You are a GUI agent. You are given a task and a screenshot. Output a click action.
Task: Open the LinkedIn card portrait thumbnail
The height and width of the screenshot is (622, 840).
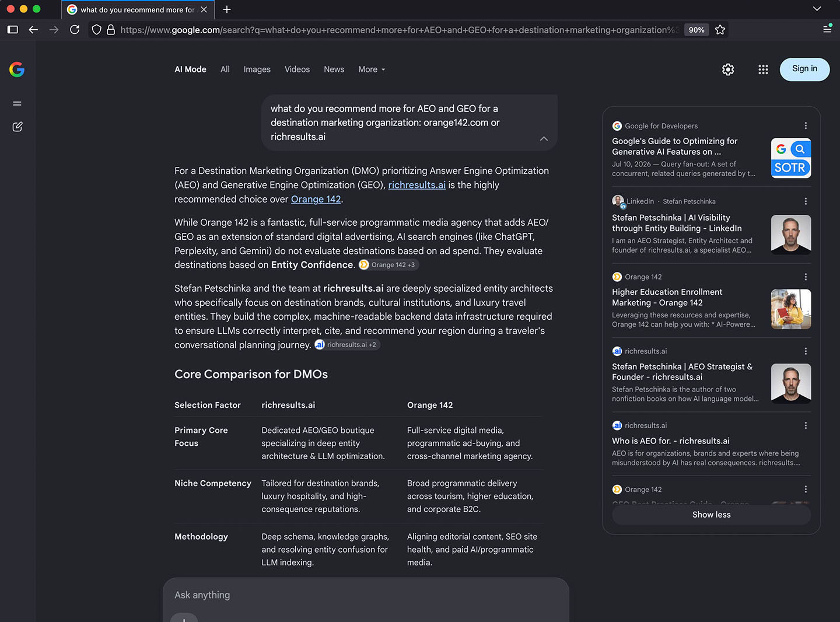click(791, 235)
